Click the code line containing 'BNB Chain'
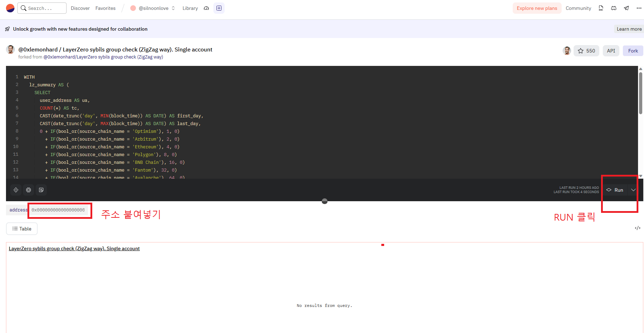Image resolution: width=644 pixels, height=333 pixels. click(x=115, y=162)
